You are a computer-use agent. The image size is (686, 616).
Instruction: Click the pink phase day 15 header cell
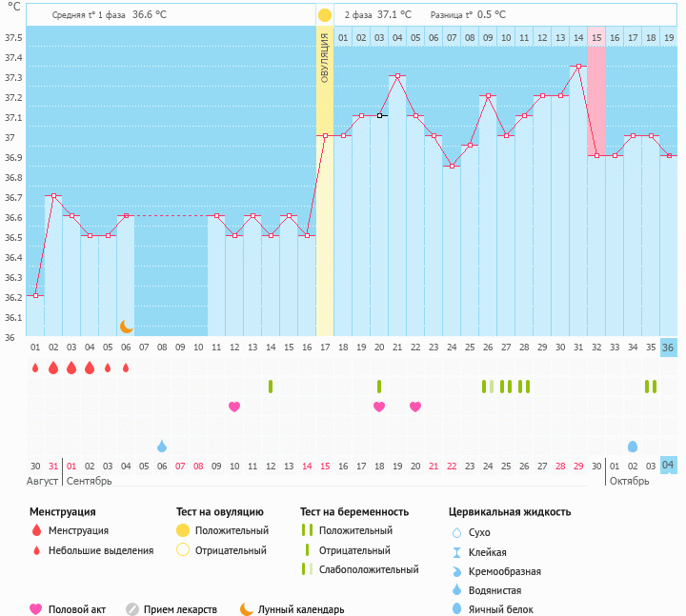[596, 37]
